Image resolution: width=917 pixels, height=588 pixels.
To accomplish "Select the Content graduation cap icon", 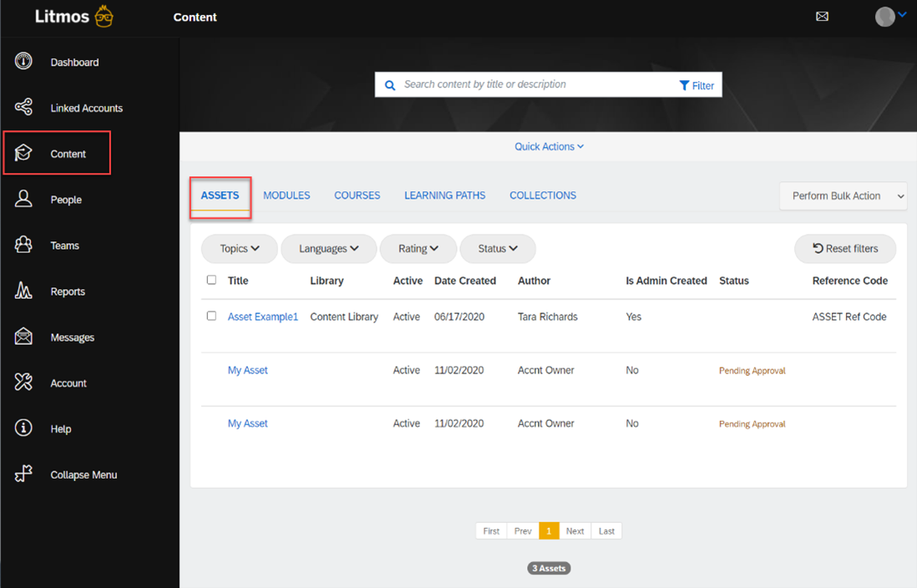I will tap(23, 153).
